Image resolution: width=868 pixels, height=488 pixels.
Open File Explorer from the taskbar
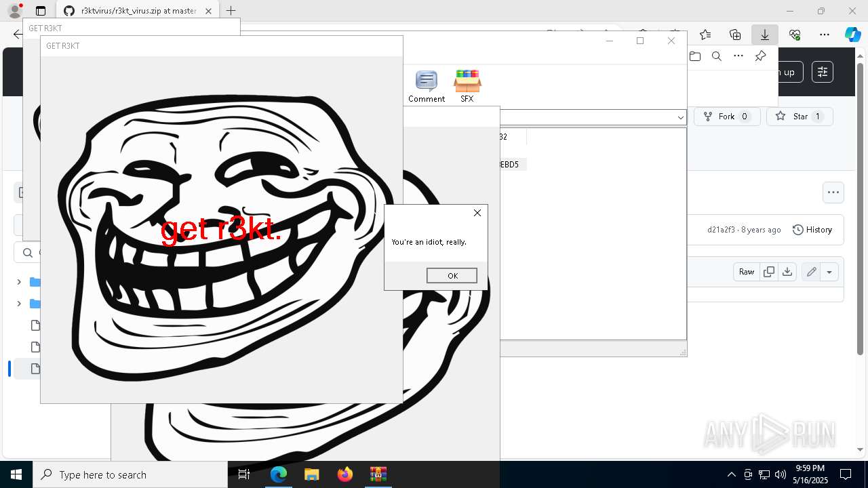tap(311, 474)
